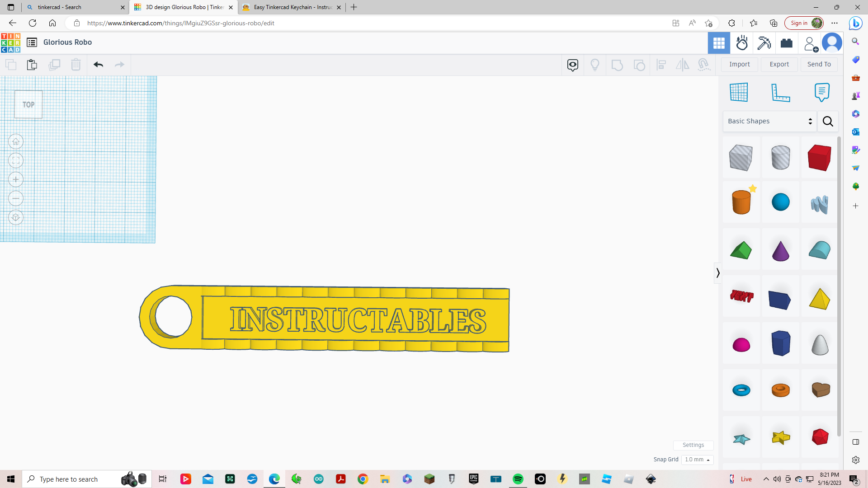
Task: Click the Undo arrow in the toolbar
Action: [x=98, y=65]
